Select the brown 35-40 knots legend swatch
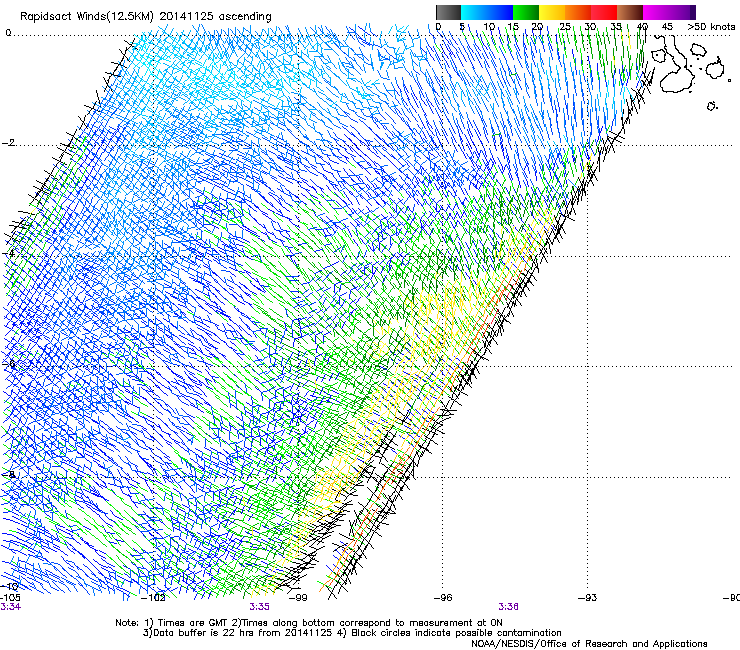Viewport: 740px width, 650px height. [x=630, y=12]
